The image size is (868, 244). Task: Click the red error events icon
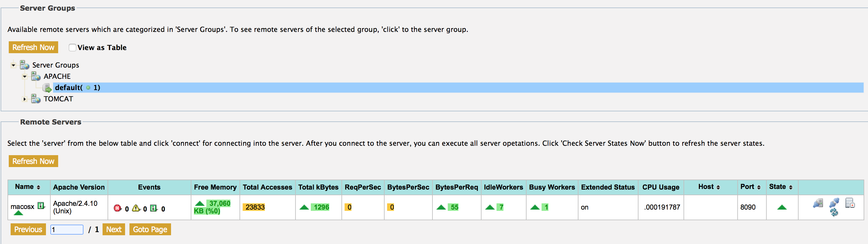point(117,208)
